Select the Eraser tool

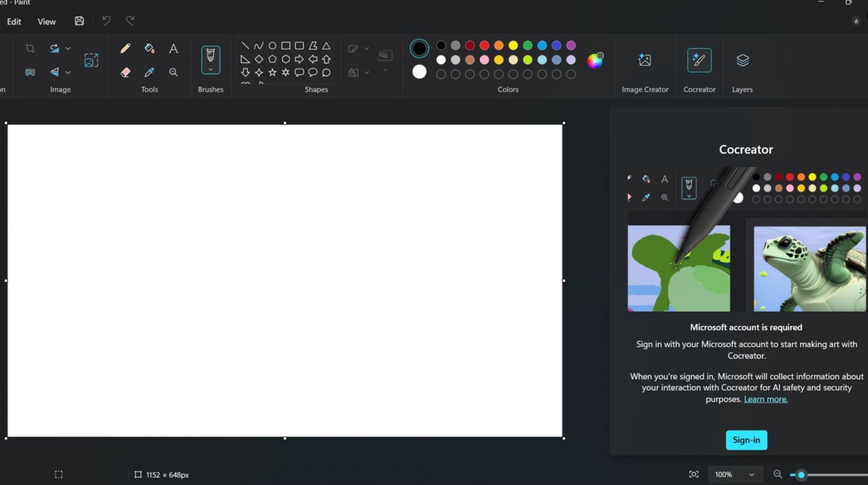pyautogui.click(x=125, y=72)
